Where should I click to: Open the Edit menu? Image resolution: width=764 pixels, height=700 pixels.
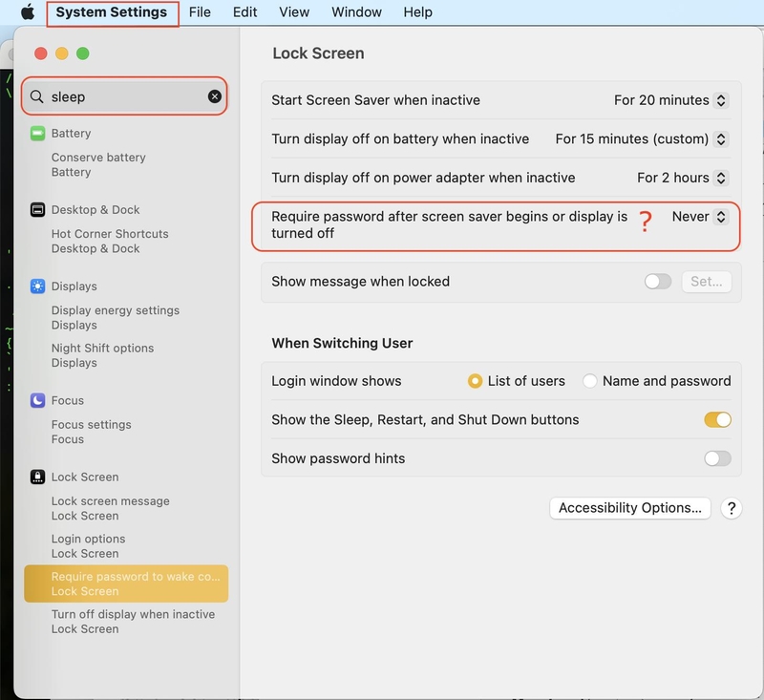pyautogui.click(x=244, y=12)
